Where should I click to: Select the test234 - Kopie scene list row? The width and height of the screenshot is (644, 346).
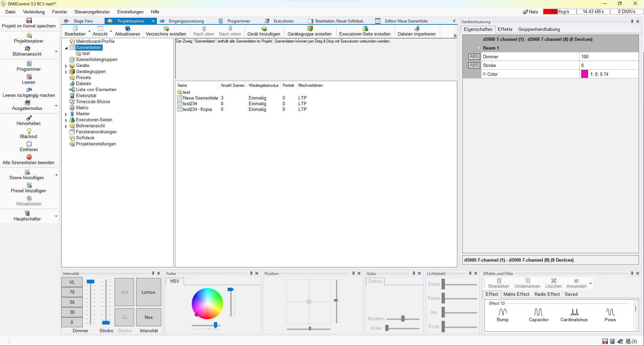(x=197, y=110)
